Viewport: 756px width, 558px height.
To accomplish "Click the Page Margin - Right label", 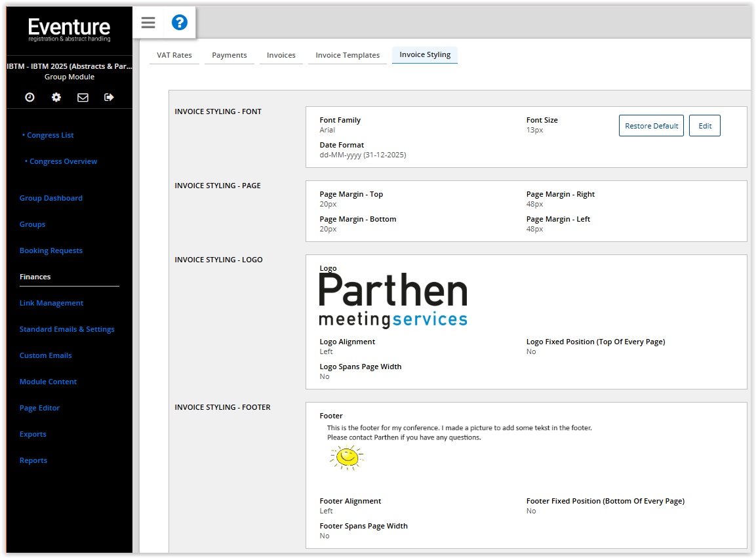I will (x=560, y=194).
